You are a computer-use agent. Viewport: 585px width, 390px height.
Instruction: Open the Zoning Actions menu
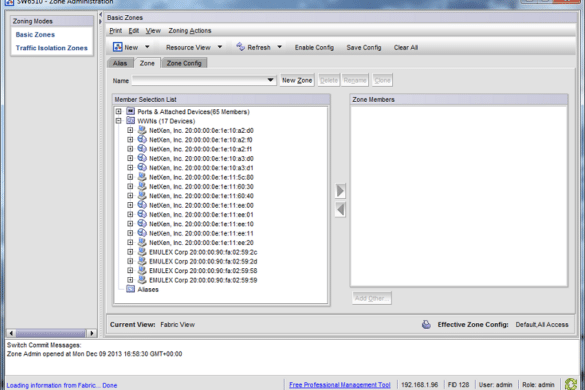[190, 31]
